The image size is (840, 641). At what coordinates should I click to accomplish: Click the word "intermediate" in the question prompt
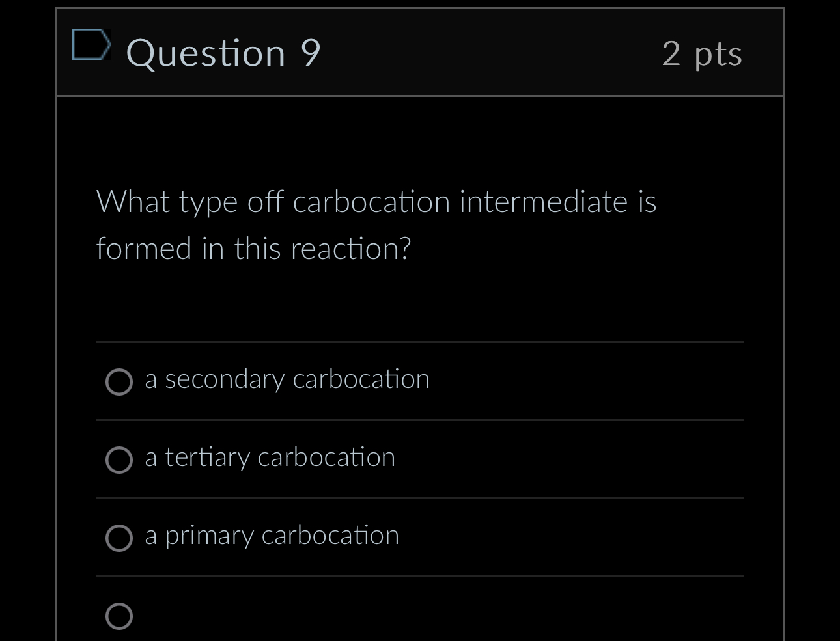coord(544,202)
